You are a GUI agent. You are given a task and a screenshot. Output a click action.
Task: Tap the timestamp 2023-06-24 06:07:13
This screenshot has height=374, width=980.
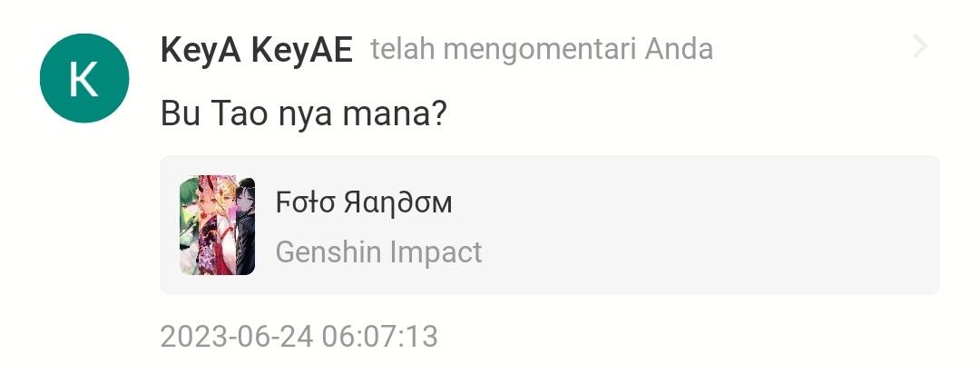point(299,337)
